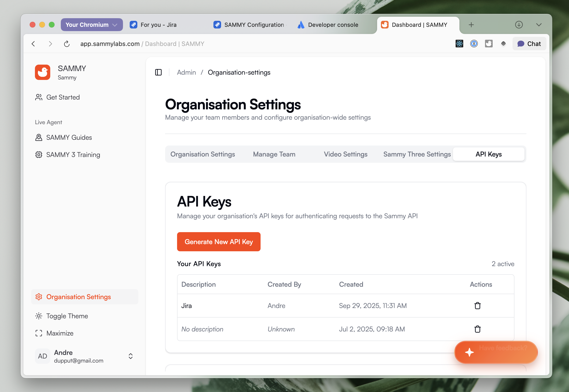
Task: Open SAMMY Guides in sidebar
Action: click(x=69, y=137)
